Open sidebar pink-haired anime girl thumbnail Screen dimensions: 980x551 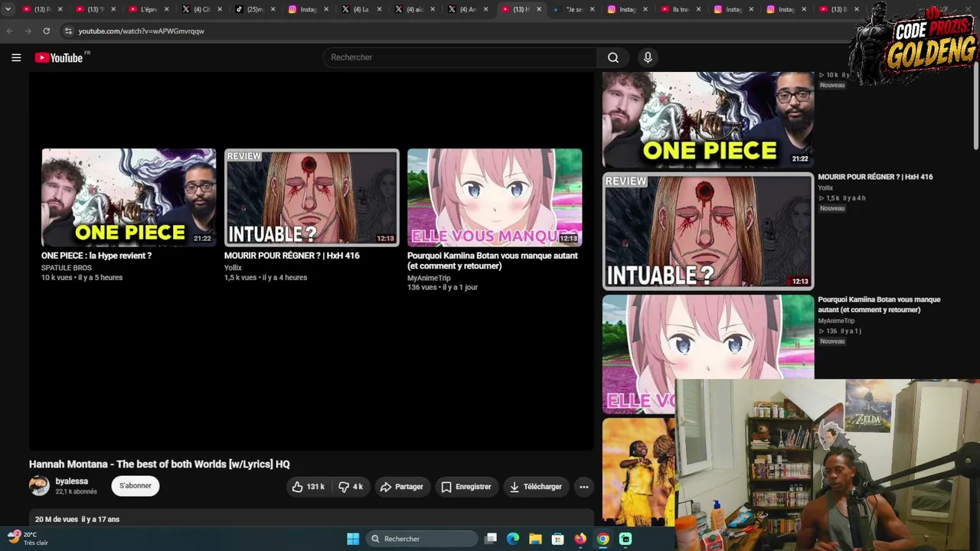708,354
